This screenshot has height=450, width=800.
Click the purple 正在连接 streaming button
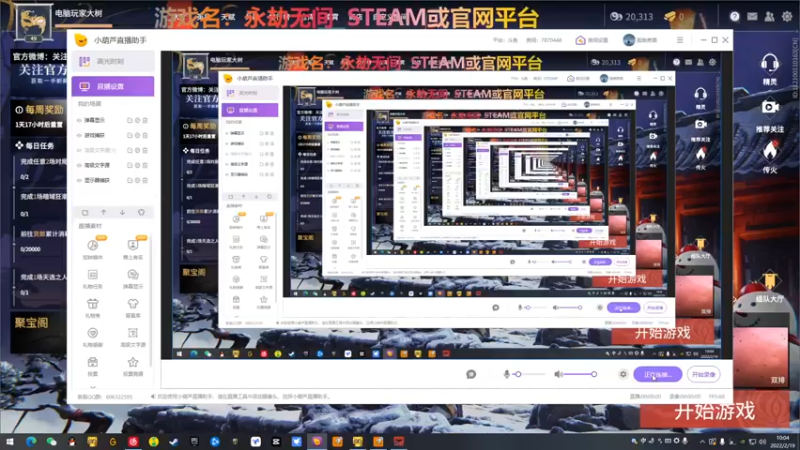click(x=658, y=374)
